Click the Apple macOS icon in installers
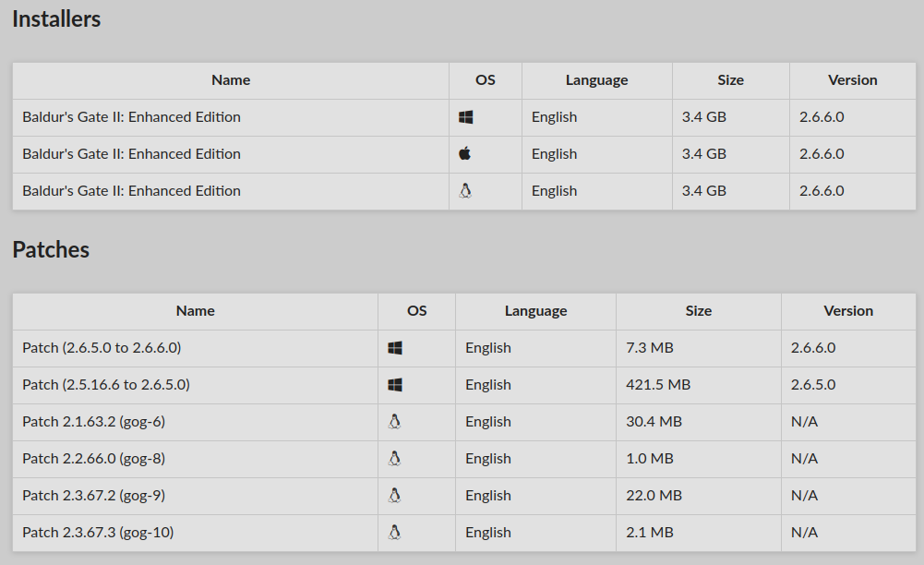924x565 pixels. pyautogui.click(x=465, y=154)
